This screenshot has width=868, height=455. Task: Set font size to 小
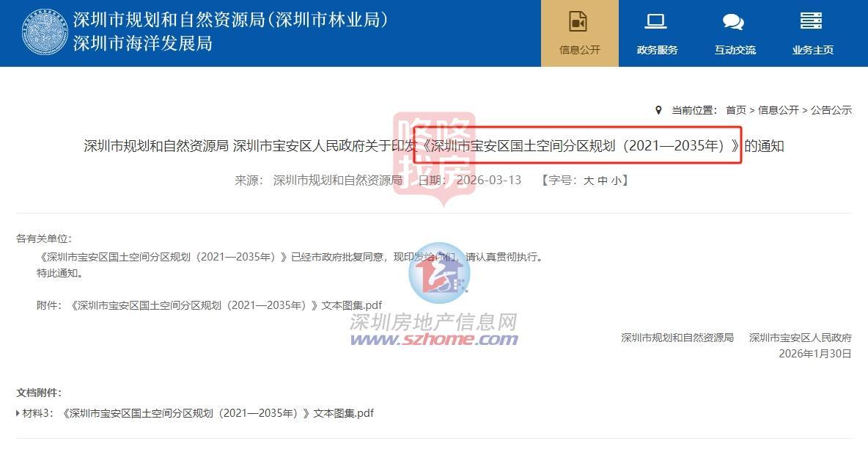[x=616, y=181]
